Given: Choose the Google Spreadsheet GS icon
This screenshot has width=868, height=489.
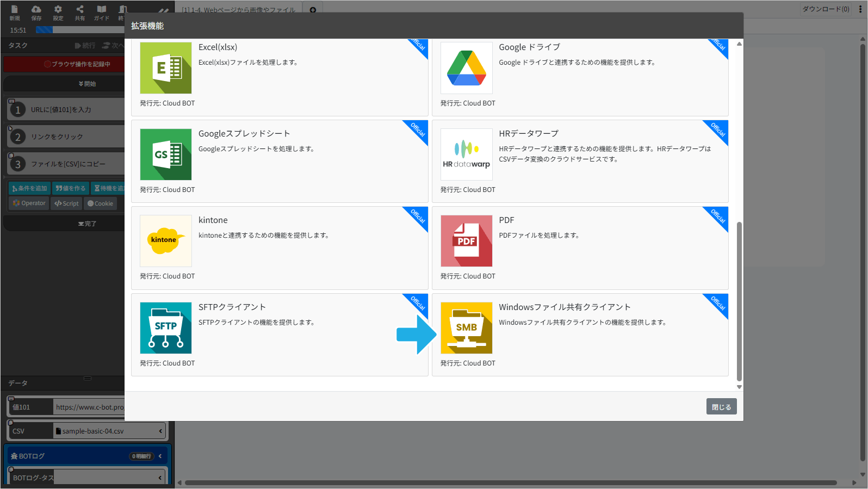Looking at the screenshot, I should coord(166,154).
